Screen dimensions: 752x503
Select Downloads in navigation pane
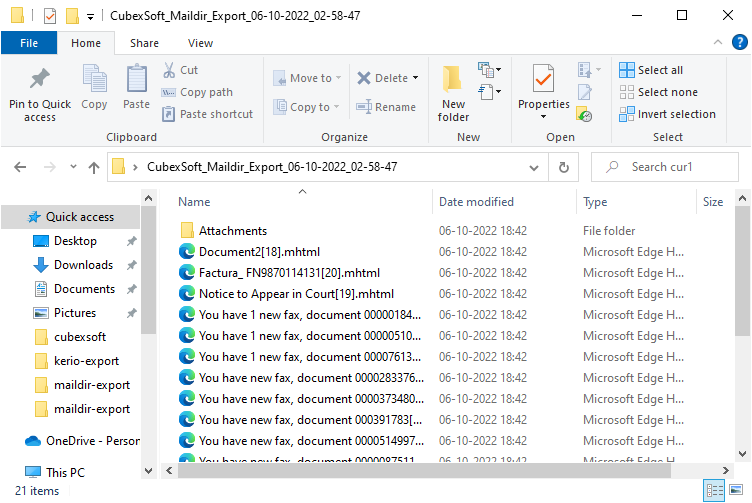click(x=83, y=265)
